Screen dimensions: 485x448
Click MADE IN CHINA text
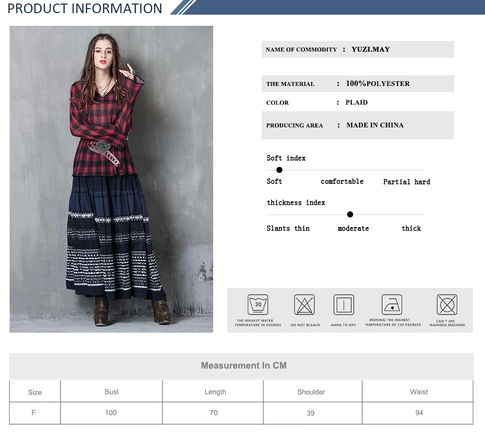(x=375, y=125)
